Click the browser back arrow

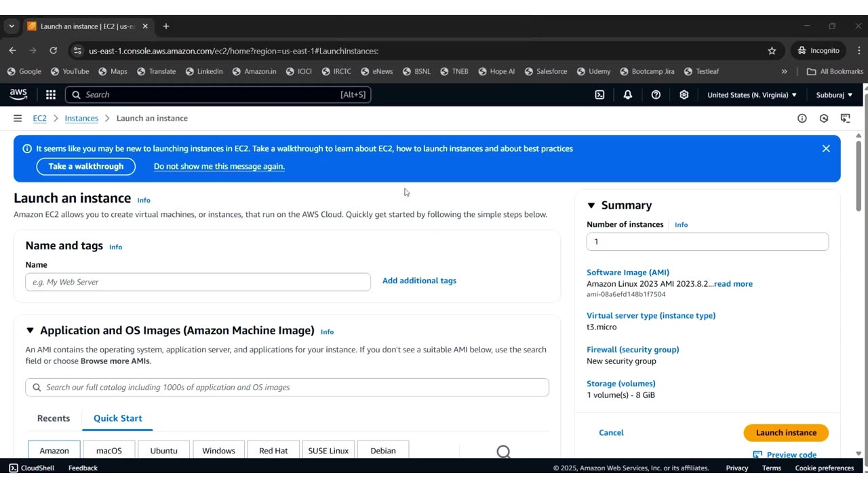pyautogui.click(x=12, y=50)
